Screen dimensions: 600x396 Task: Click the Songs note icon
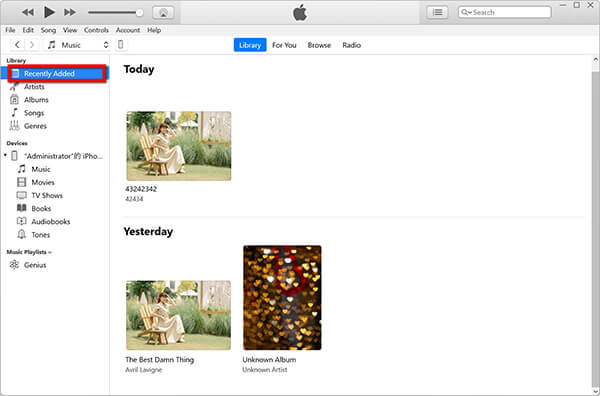click(14, 113)
